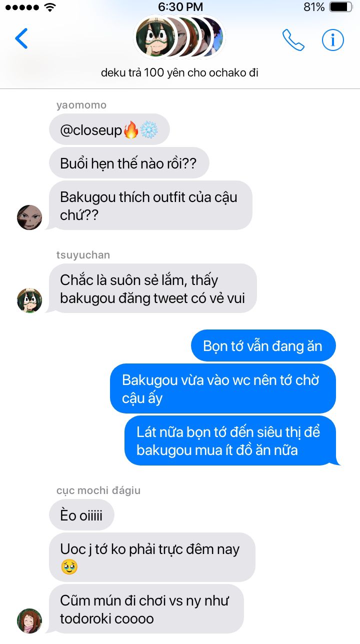Tap the 'Bakugou vừa vào wc' sent message
This screenshot has height=644, width=360.
click(223, 388)
